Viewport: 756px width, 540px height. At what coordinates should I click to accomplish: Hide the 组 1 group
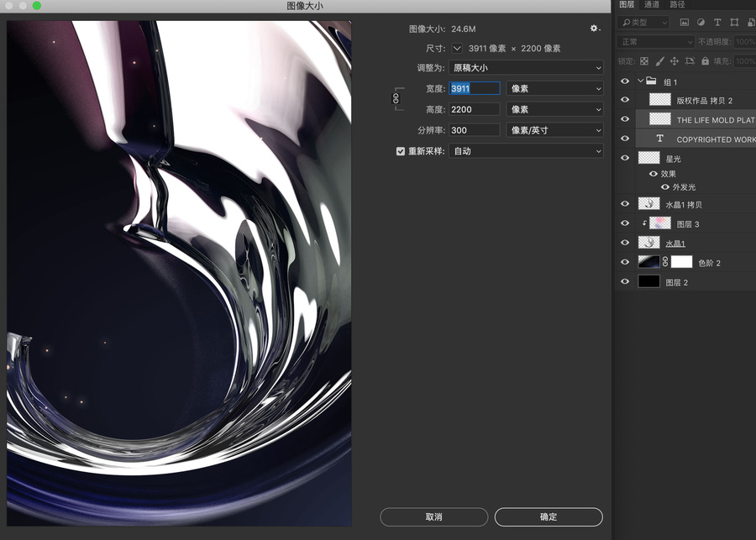(x=625, y=81)
